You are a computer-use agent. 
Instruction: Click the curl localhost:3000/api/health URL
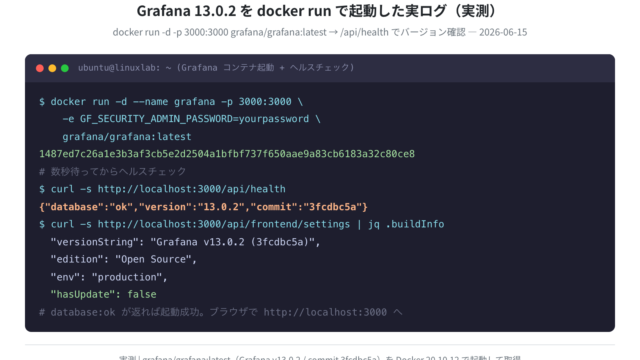click(191, 189)
